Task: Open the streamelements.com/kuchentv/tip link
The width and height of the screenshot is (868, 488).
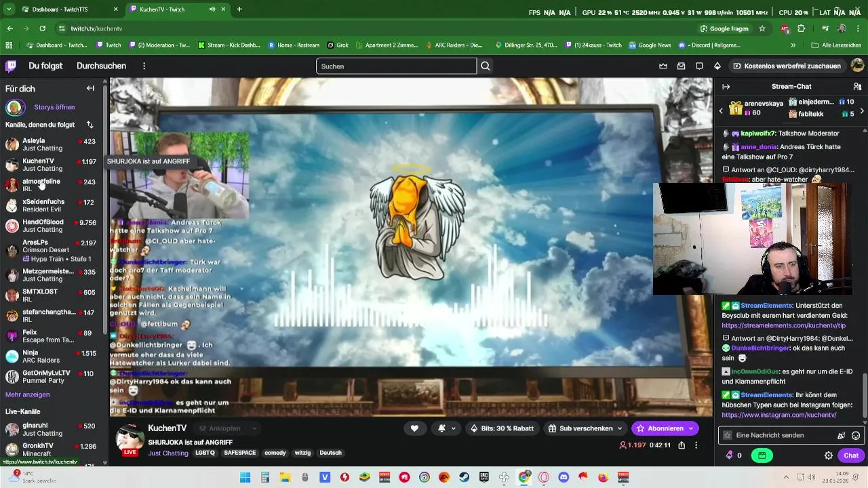Action: [x=783, y=325]
